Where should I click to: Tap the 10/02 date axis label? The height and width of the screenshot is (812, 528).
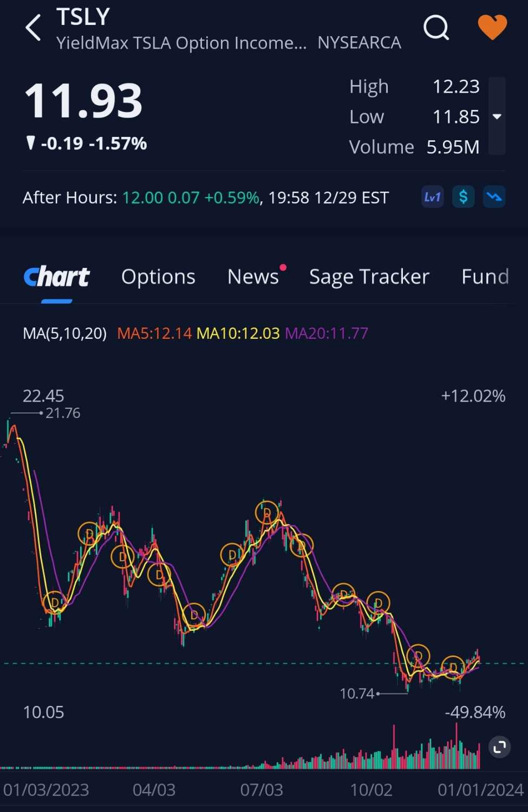click(x=371, y=790)
